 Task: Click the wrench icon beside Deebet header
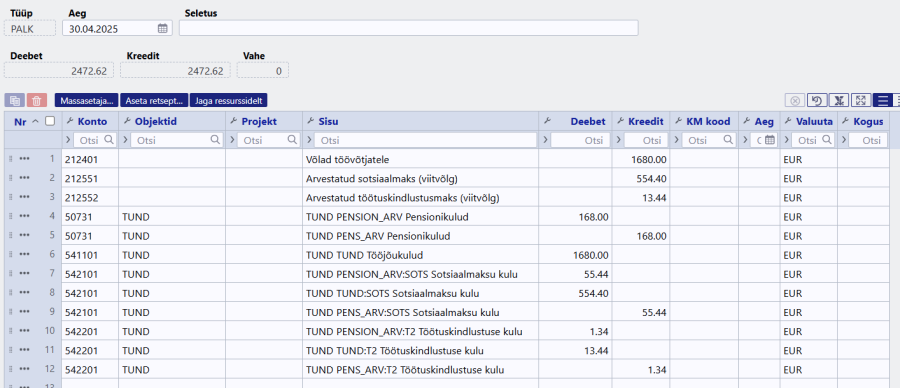coord(547,121)
